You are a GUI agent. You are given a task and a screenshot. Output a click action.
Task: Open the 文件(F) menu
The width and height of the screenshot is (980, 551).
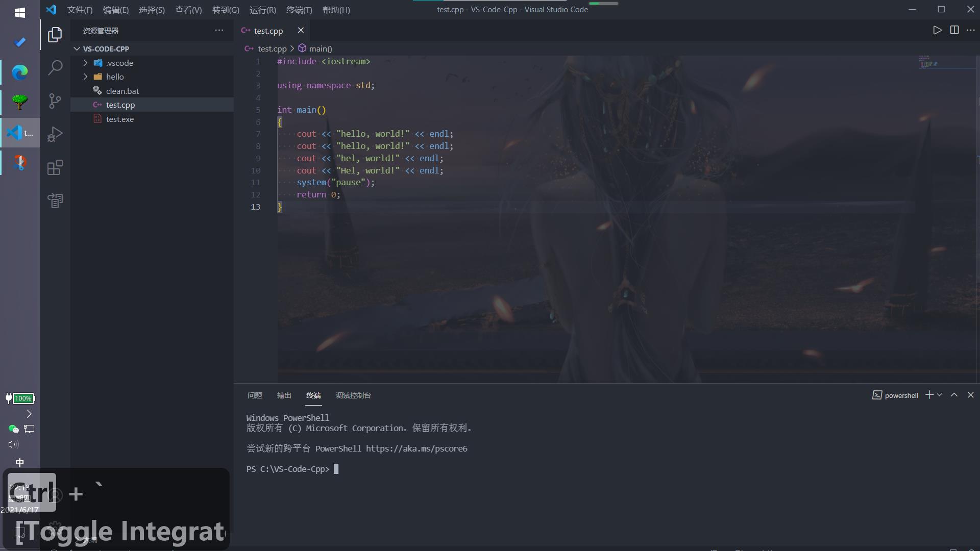[x=80, y=10]
